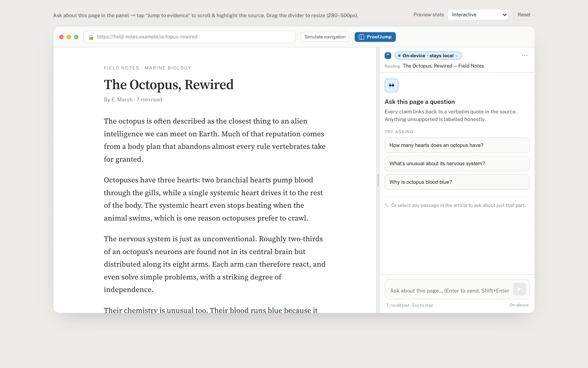This screenshot has width=588, height=368.
Task: Choose the nervous system suggested question
Action: [x=457, y=164]
